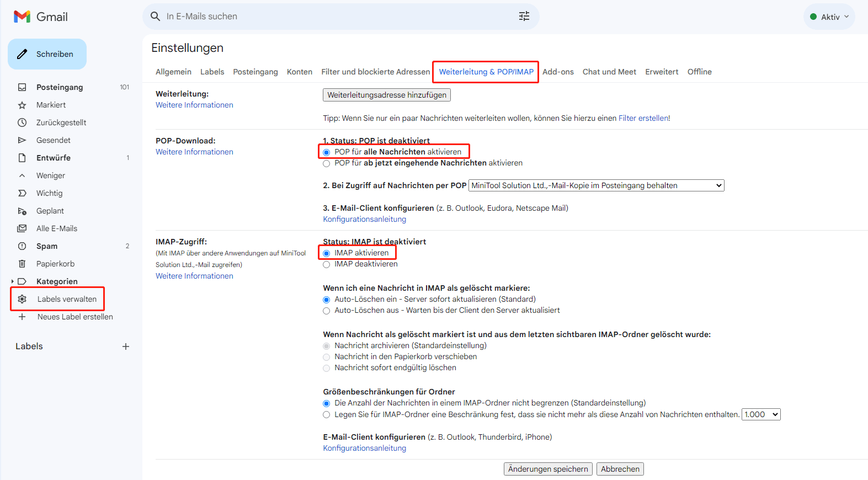Click the Gmail logo icon

click(x=22, y=17)
